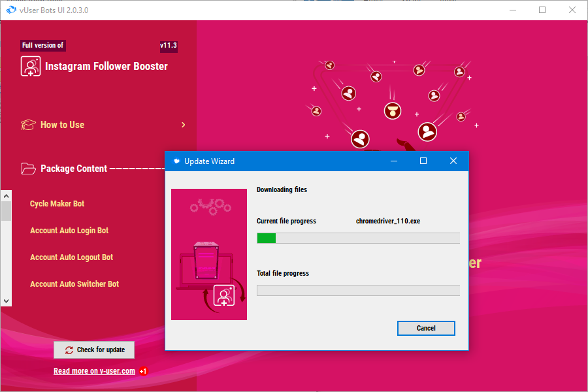Click the total file progress bar
This screenshot has height=392, width=588.
pyautogui.click(x=358, y=290)
